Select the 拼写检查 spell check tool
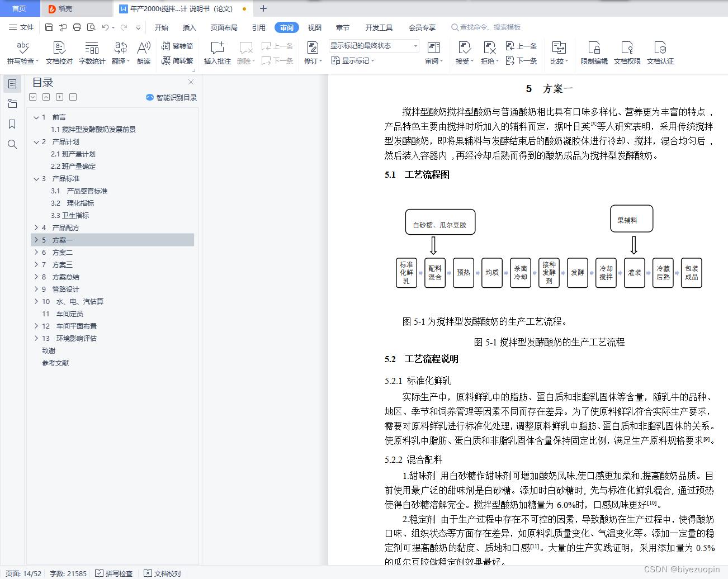Image resolution: width=728 pixels, height=579 pixels. click(22, 52)
